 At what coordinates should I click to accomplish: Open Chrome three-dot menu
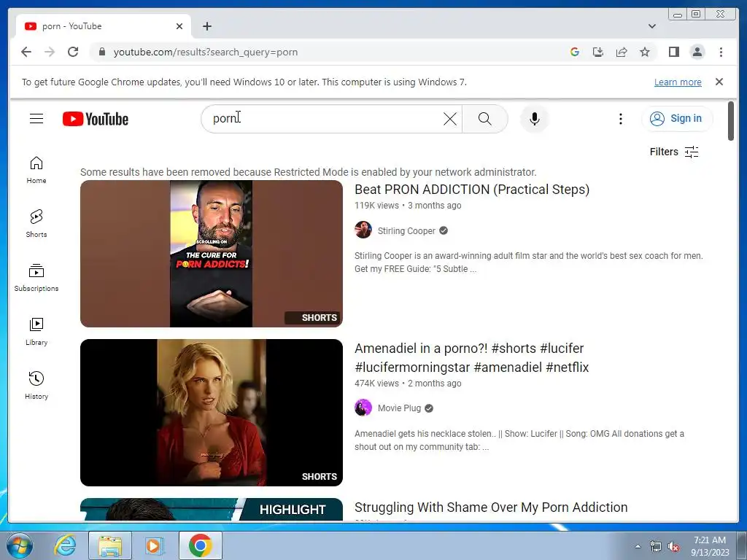pos(721,52)
